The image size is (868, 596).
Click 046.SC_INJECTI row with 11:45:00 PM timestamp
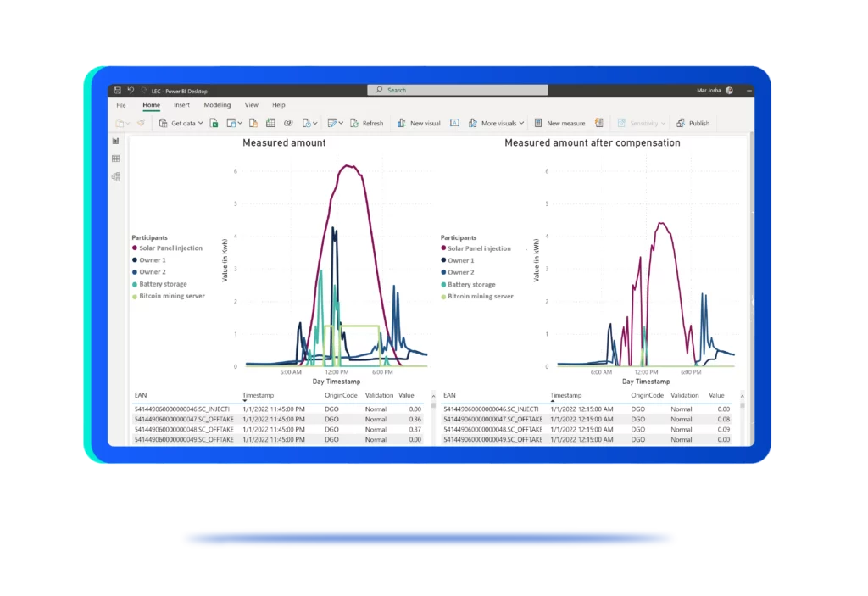[x=278, y=409]
